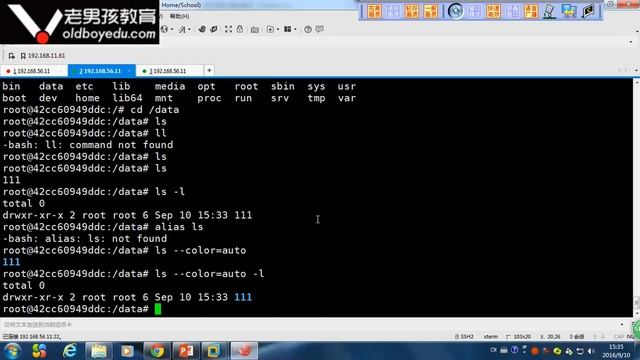The width and height of the screenshot is (640, 360).
Task: Click the 'alias ls' command line in terminal
Action: pos(103,227)
